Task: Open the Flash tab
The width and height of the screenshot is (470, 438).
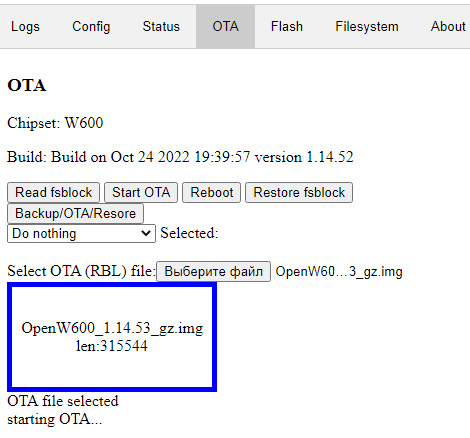Action: click(x=287, y=27)
